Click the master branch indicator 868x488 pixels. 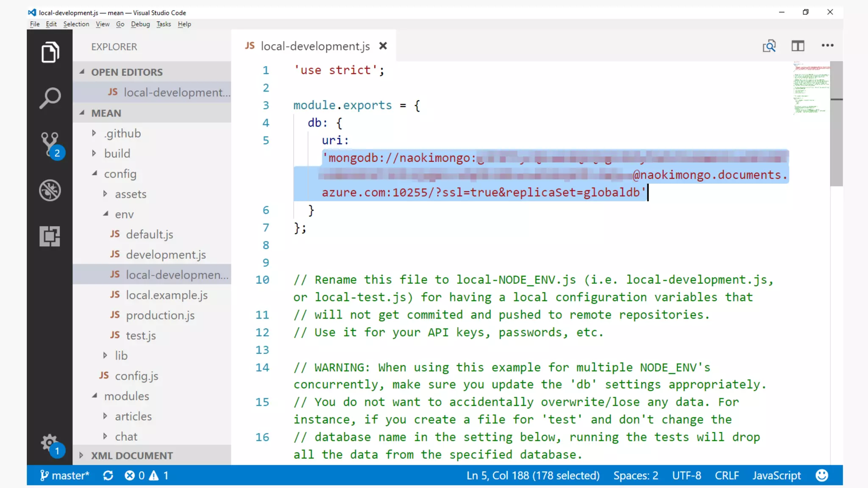65,476
